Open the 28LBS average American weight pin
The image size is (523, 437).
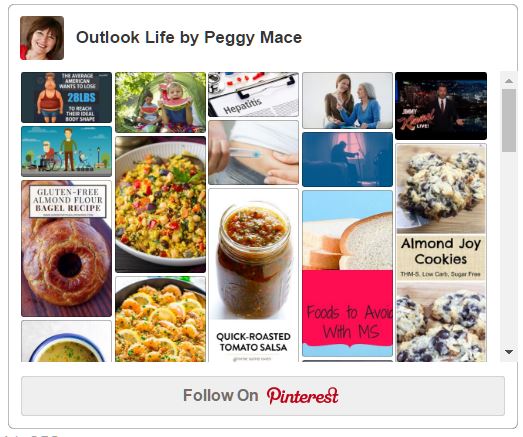tap(66, 97)
